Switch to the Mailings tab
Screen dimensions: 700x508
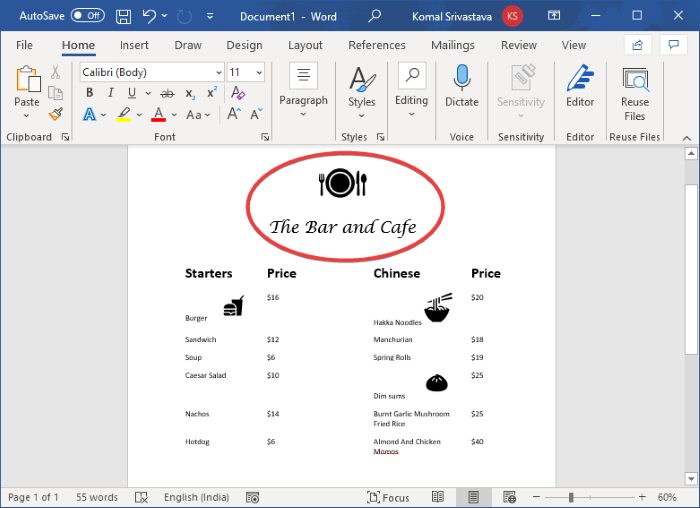[452, 45]
